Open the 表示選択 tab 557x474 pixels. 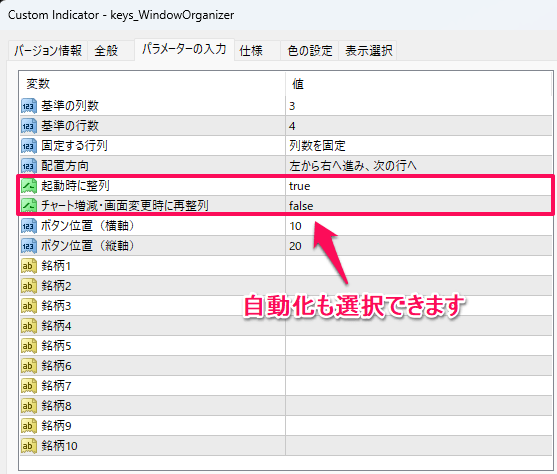pyautogui.click(x=368, y=51)
